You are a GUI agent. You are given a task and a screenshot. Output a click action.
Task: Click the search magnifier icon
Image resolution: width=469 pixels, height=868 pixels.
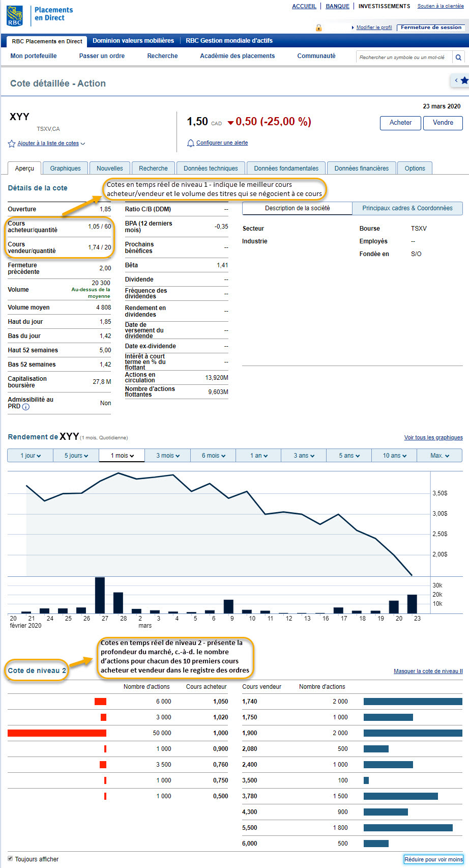pos(458,58)
